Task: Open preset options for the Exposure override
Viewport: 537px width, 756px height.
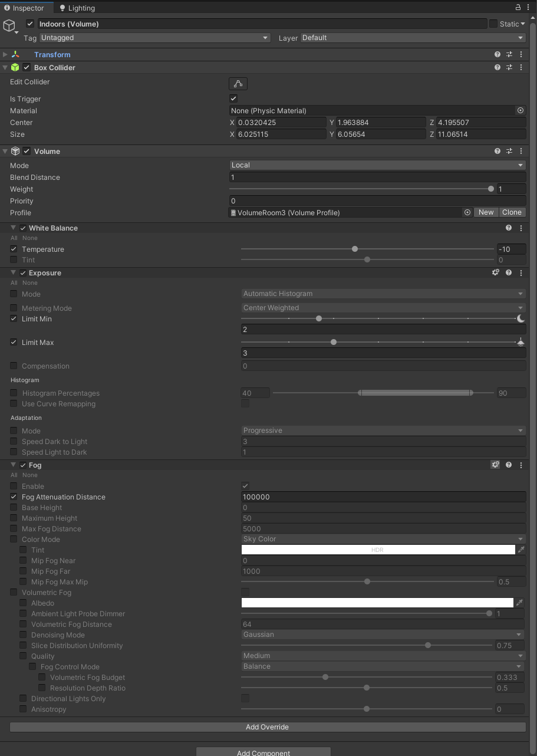Action: (495, 272)
